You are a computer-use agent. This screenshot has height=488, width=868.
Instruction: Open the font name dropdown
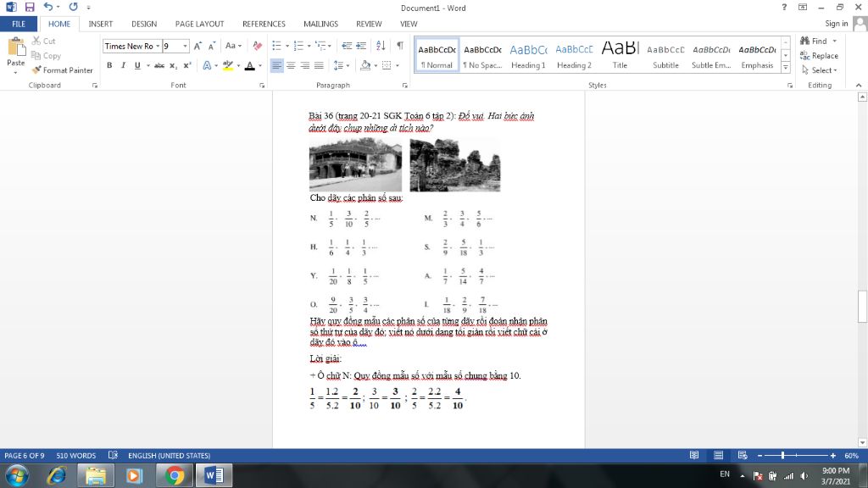tap(158, 46)
